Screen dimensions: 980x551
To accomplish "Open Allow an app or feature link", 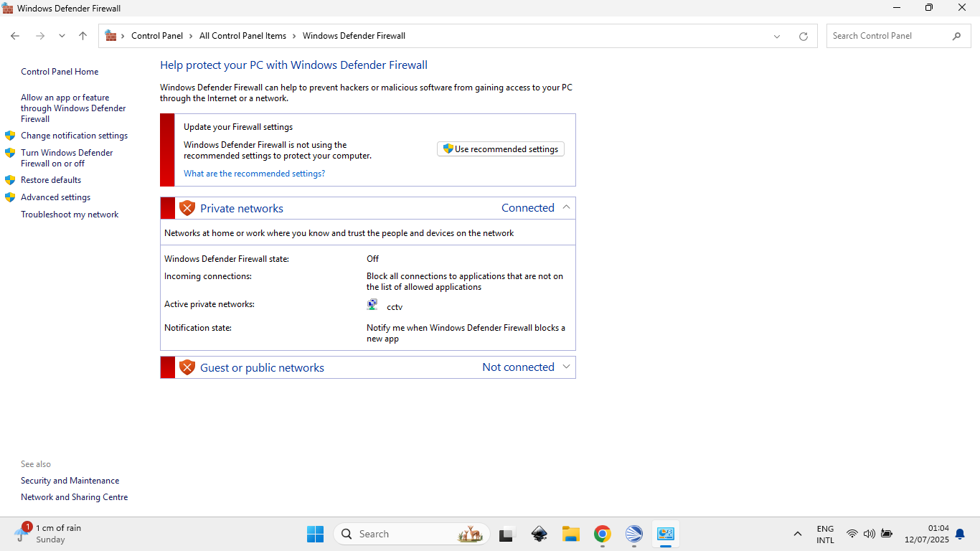I will 73,108.
